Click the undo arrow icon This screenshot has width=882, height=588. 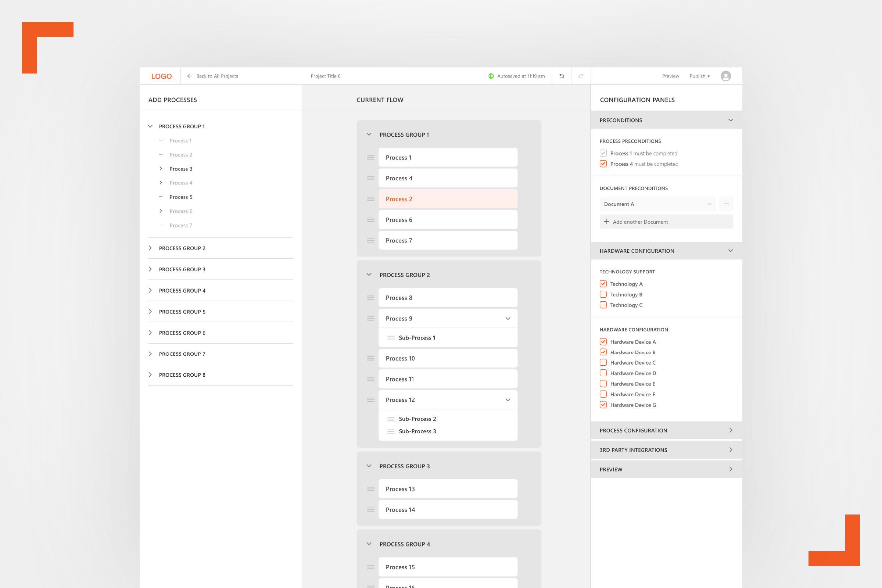(x=562, y=76)
